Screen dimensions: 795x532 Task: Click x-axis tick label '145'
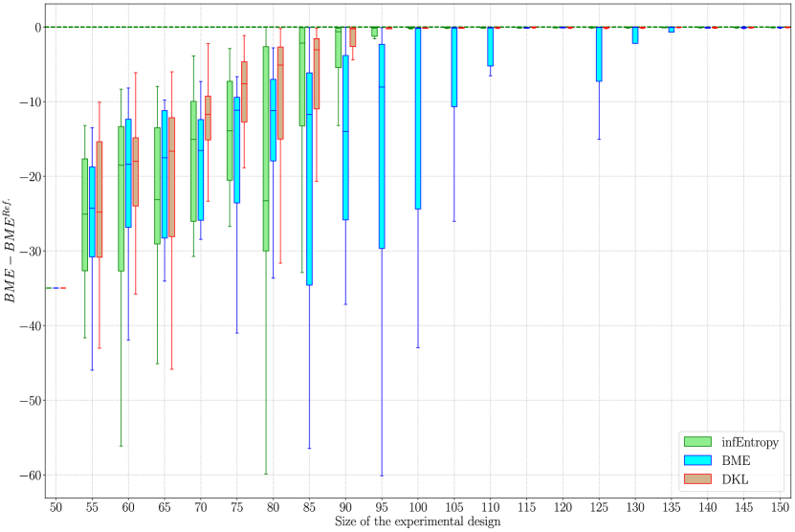click(x=743, y=508)
